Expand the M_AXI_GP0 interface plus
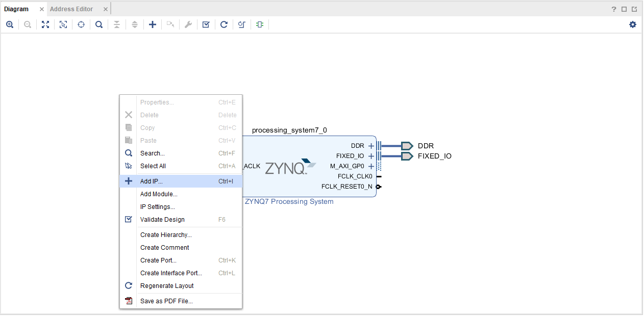Image resolution: width=644 pixels, height=316 pixels. coord(371,167)
